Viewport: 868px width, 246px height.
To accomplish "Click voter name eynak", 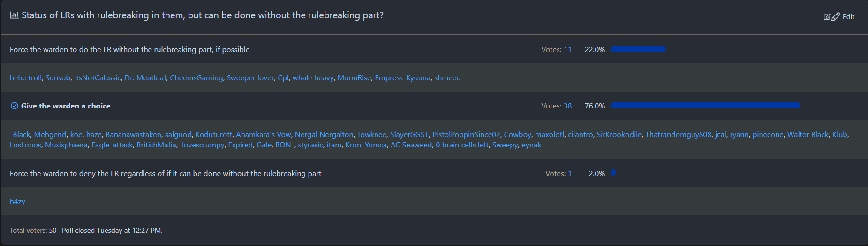I will [531, 145].
